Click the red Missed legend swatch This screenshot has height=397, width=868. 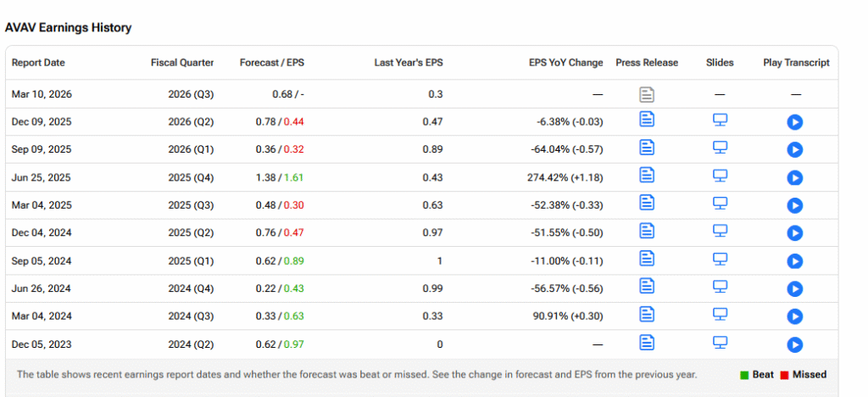[x=784, y=376]
